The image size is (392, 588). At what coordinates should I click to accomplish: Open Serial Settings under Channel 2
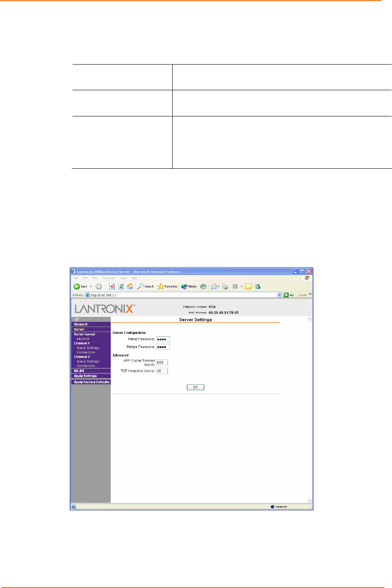88,361
